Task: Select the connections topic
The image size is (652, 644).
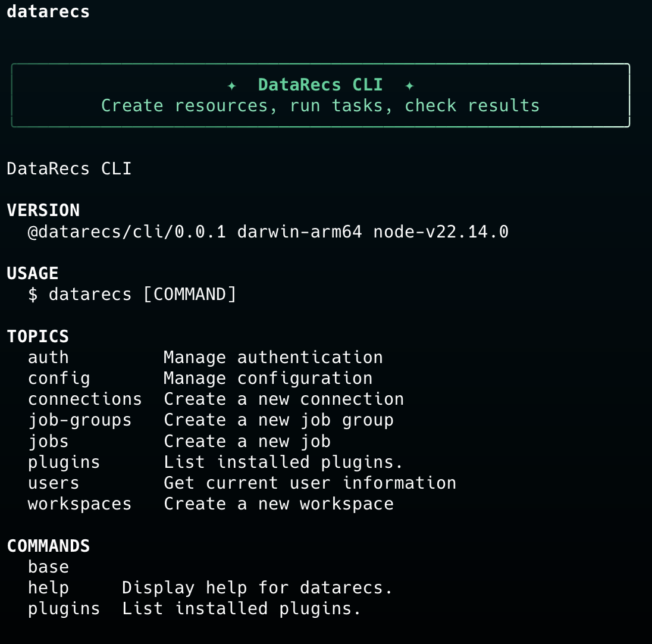Action: coord(84,399)
